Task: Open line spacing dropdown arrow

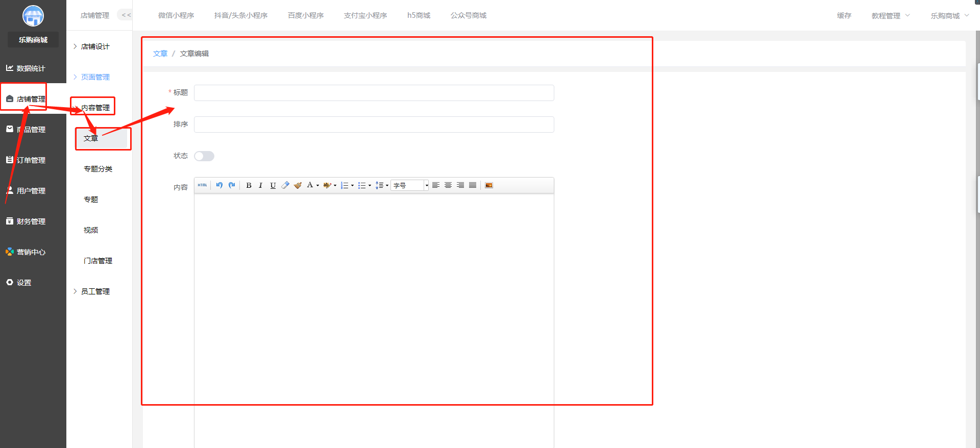Action: [x=387, y=186]
